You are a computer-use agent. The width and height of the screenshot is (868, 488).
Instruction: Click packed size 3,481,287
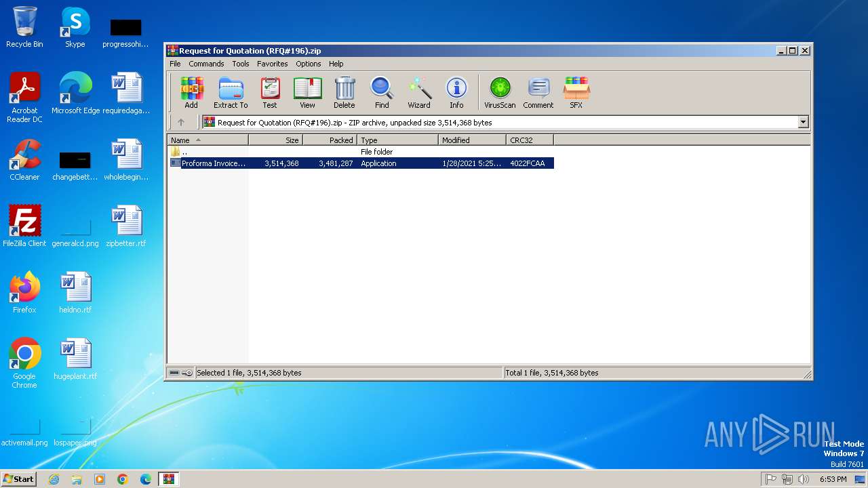pyautogui.click(x=336, y=163)
